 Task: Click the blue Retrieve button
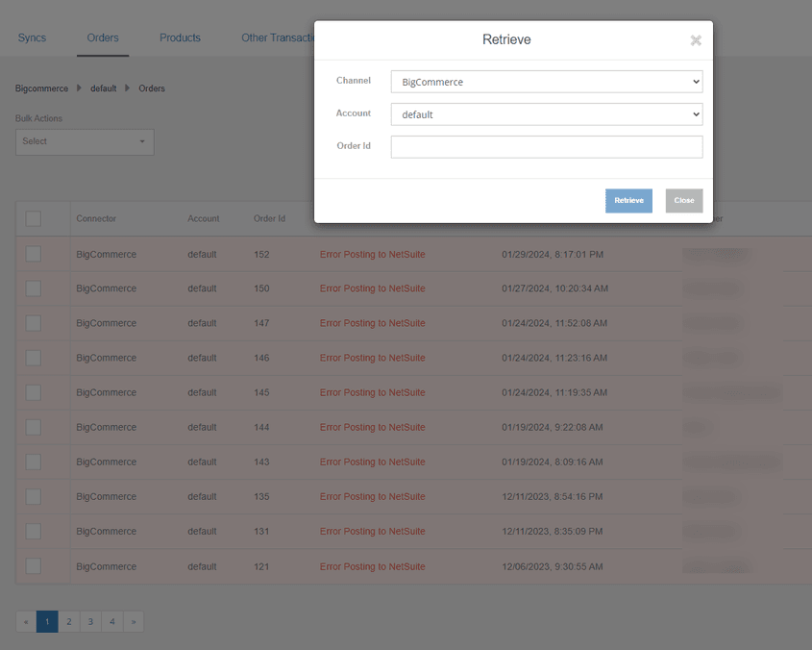(x=628, y=201)
